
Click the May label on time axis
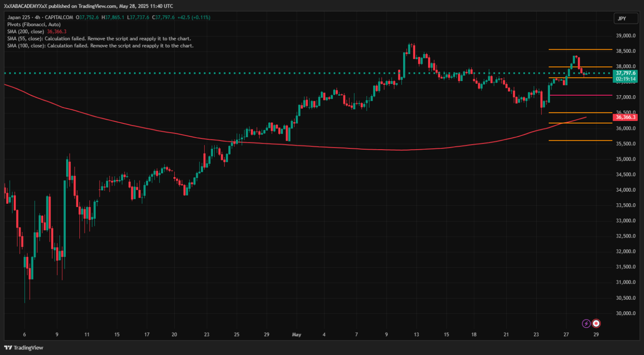[x=296, y=334]
